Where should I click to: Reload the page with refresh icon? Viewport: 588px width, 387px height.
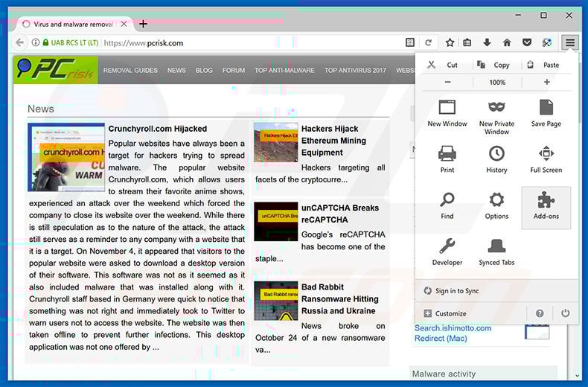pyautogui.click(x=428, y=42)
